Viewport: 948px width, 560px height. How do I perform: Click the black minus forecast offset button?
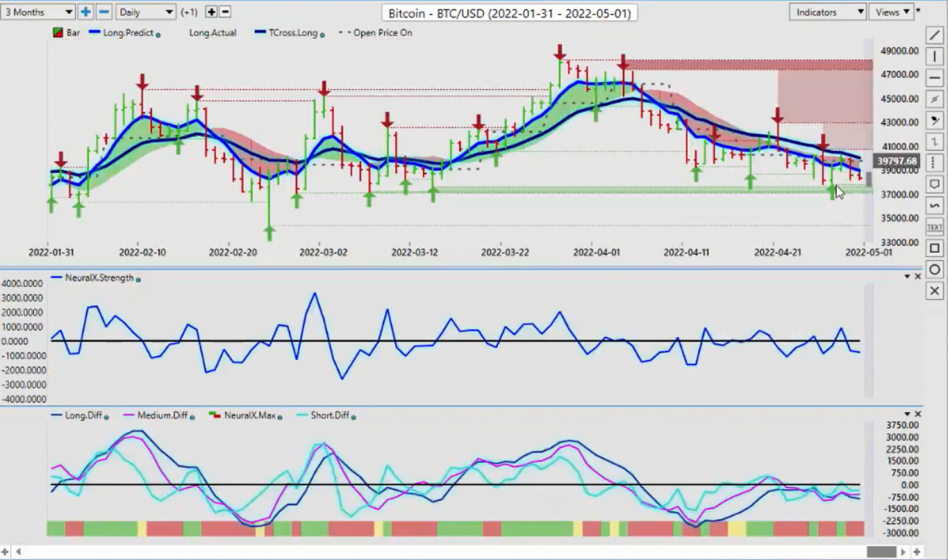point(224,11)
